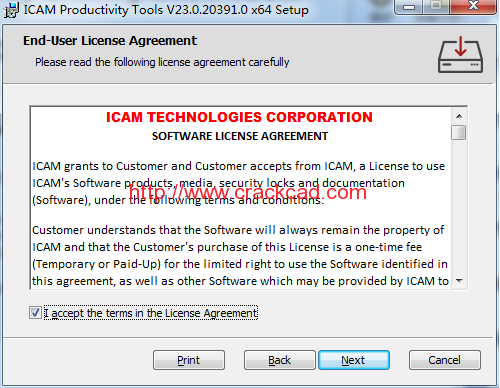Uncheck I accept the terms checkbox
500x388 pixels.
pos(35,313)
